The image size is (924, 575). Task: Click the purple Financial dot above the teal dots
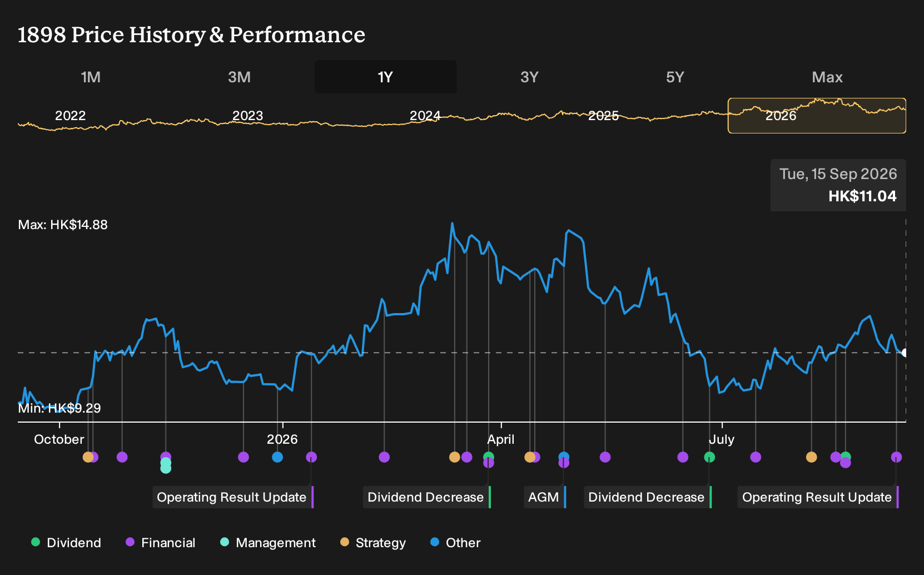tap(166, 457)
